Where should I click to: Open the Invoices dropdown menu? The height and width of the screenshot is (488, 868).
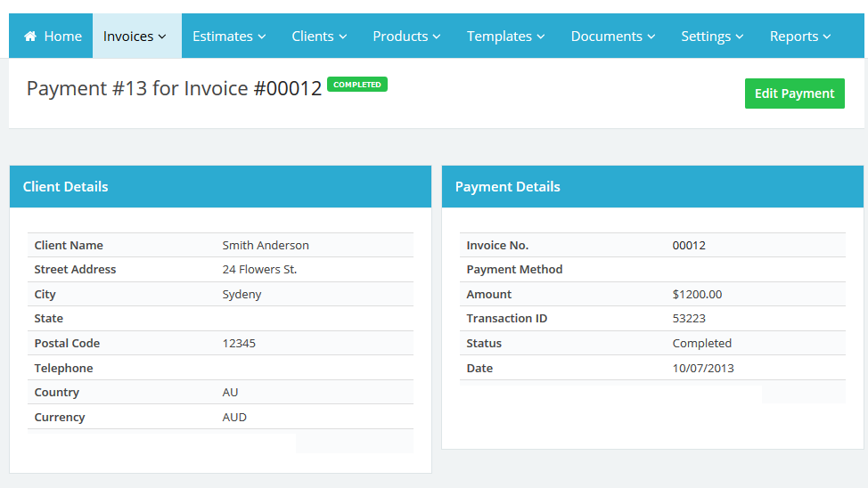pos(135,37)
